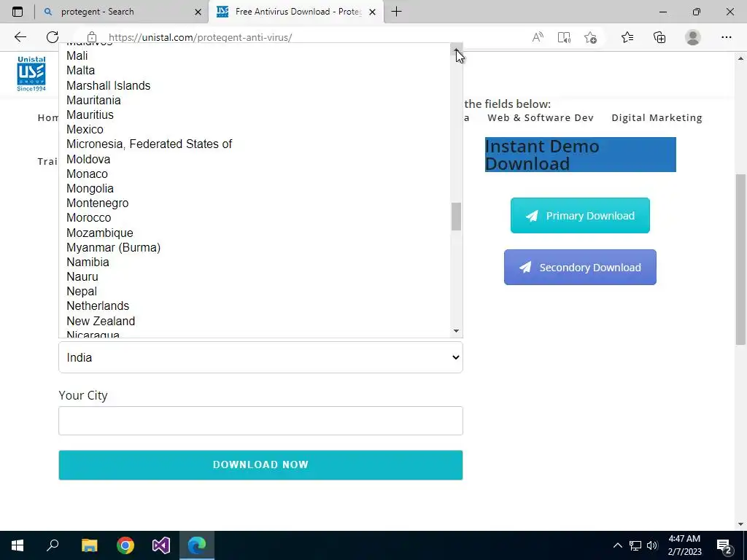Select Free Antivirus Download tab
This screenshot has width=747, height=560.
point(295,12)
